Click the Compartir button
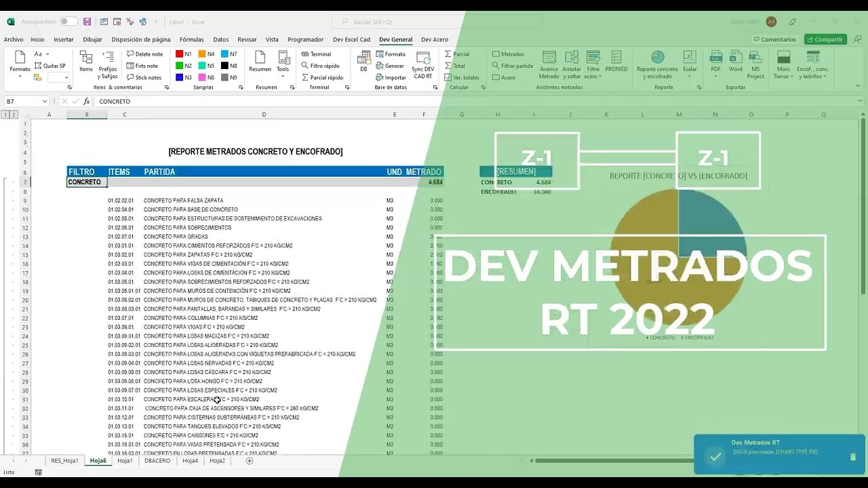This screenshot has height=488, width=868. tap(825, 39)
